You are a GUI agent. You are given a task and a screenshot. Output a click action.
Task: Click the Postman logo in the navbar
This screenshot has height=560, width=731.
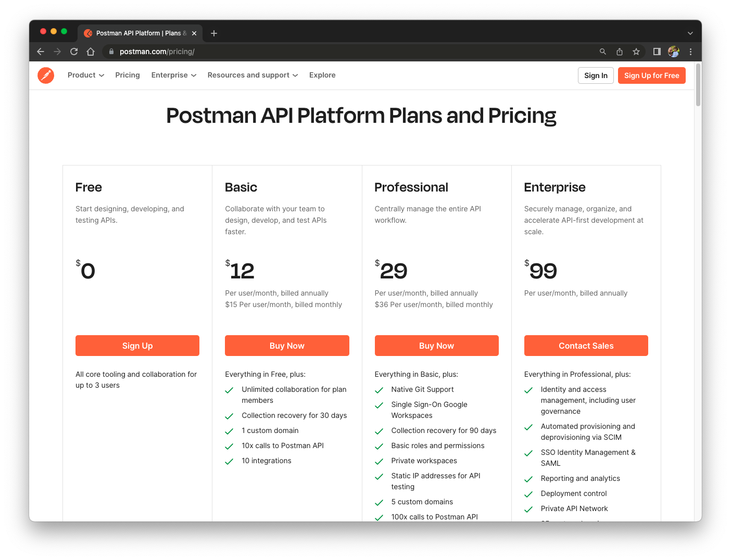[x=46, y=75]
